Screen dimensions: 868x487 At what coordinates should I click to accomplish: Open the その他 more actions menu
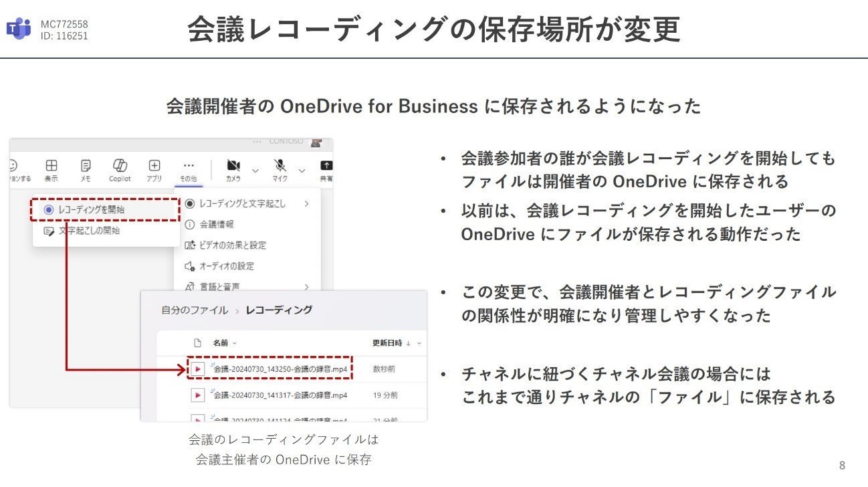click(x=189, y=170)
